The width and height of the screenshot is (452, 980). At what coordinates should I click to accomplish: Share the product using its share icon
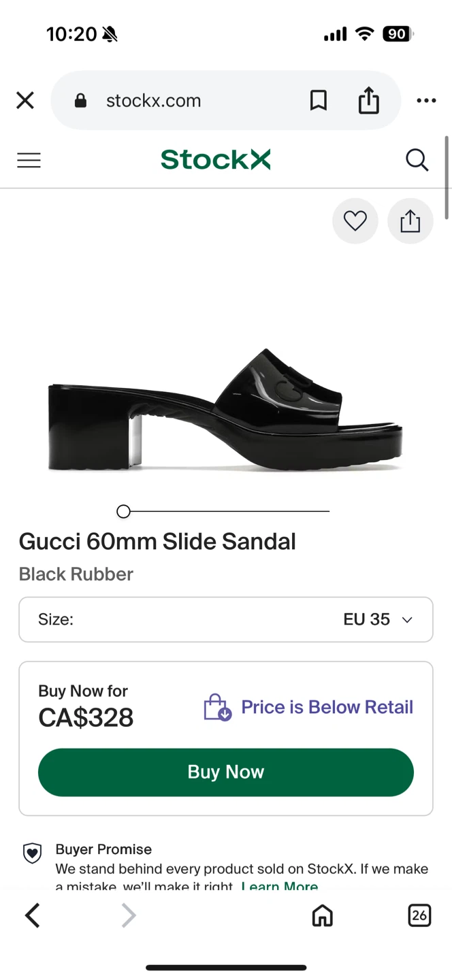tap(410, 220)
